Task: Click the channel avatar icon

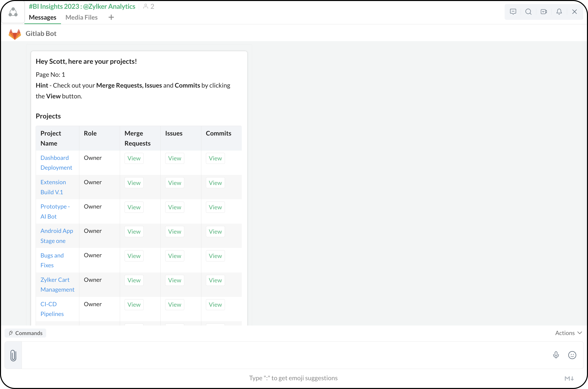Action: coord(13,12)
